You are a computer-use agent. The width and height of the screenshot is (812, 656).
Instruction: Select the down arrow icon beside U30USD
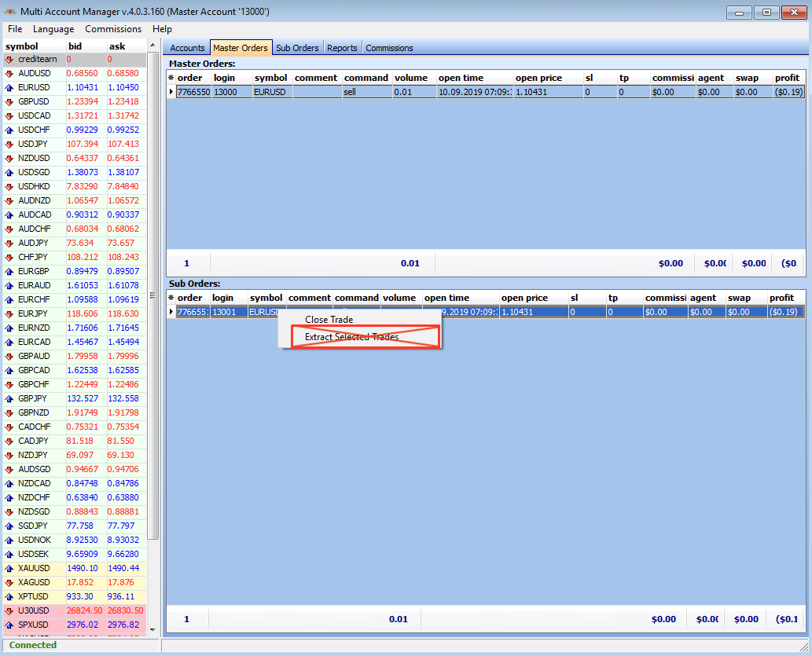tap(9, 611)
